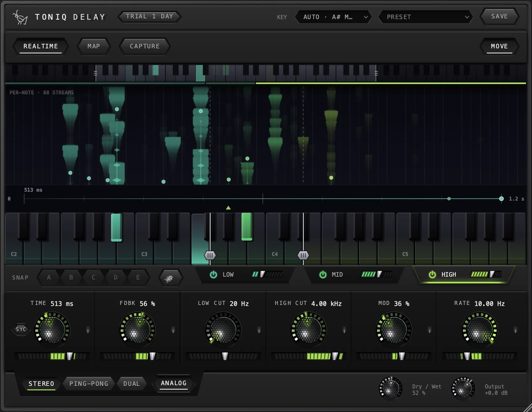Screen dimensions: 532x412
Task: Click the Toniq Delay cricket logo
Action: (x=20, y=17)
